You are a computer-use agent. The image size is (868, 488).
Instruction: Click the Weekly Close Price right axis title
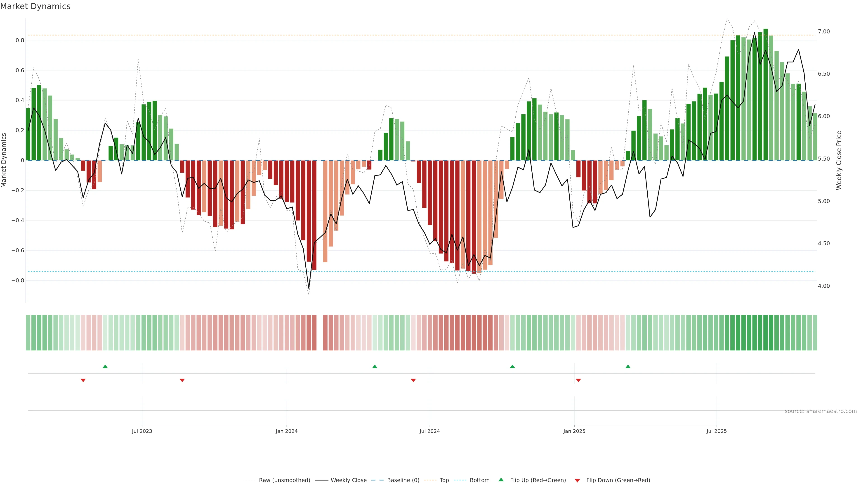click(x=839, y=160)
